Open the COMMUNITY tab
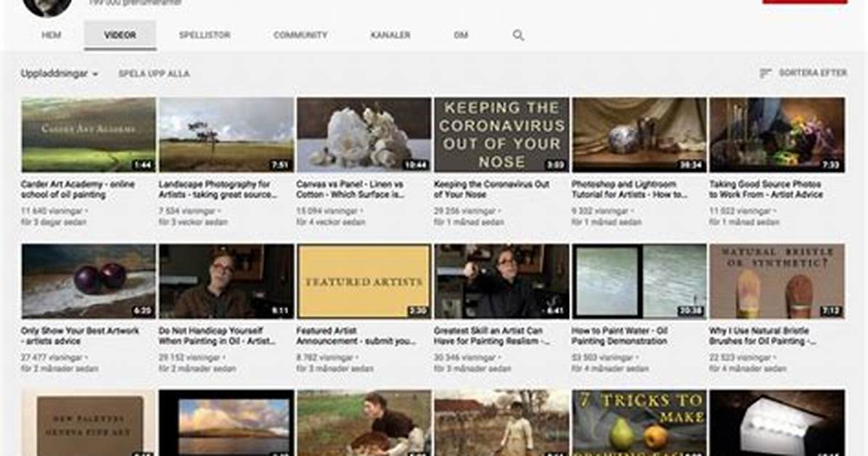This screenshot has width=868, height=456. click(x=300, y=35)
